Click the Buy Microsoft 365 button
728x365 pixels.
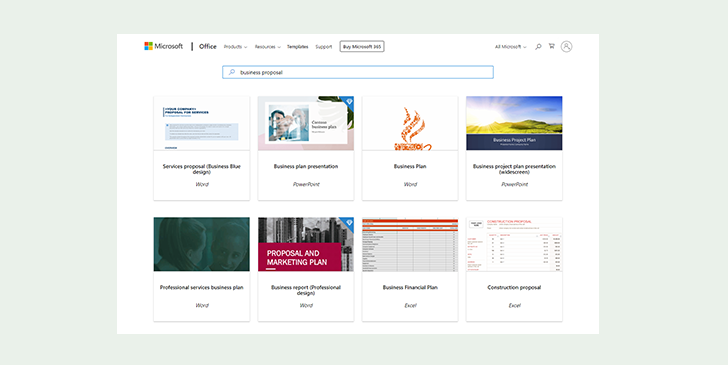coord(362,46)
